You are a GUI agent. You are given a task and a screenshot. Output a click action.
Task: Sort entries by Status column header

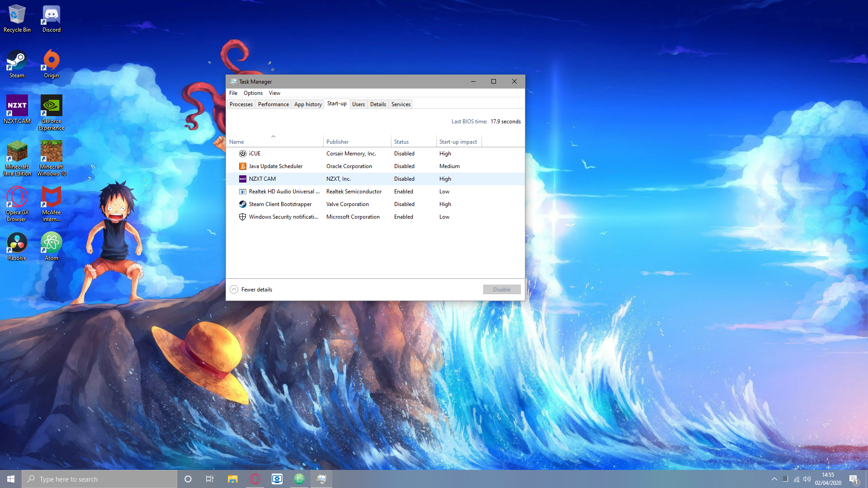click(x=401, y=142)
